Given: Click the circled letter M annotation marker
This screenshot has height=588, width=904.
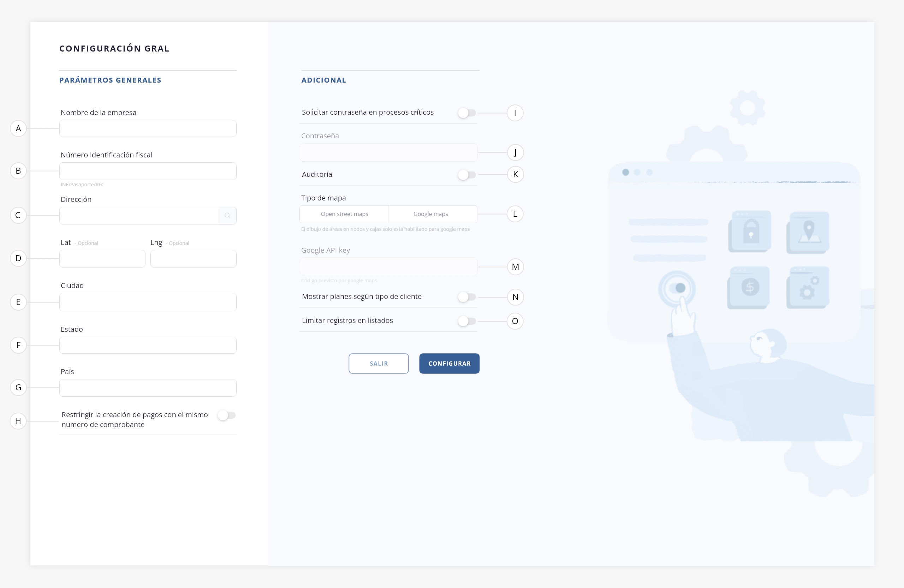Looking at the screenshot, I should click(516, 267).
